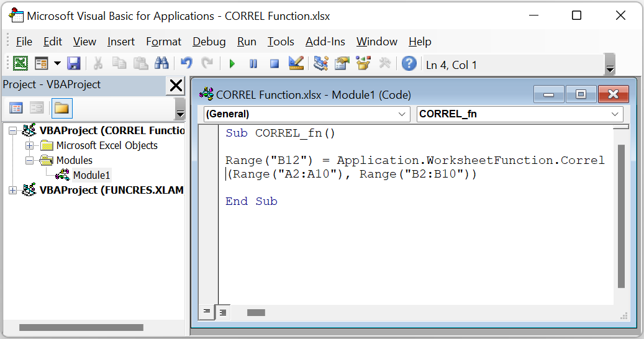Redo the last action
The image size is (644, 339).
point(207,63)
